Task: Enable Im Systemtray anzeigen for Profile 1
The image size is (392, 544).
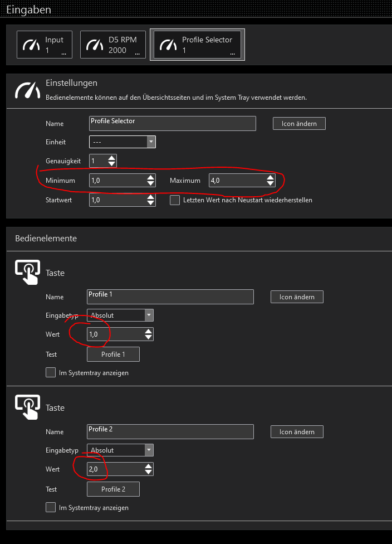Action: [x=51, y=373]
